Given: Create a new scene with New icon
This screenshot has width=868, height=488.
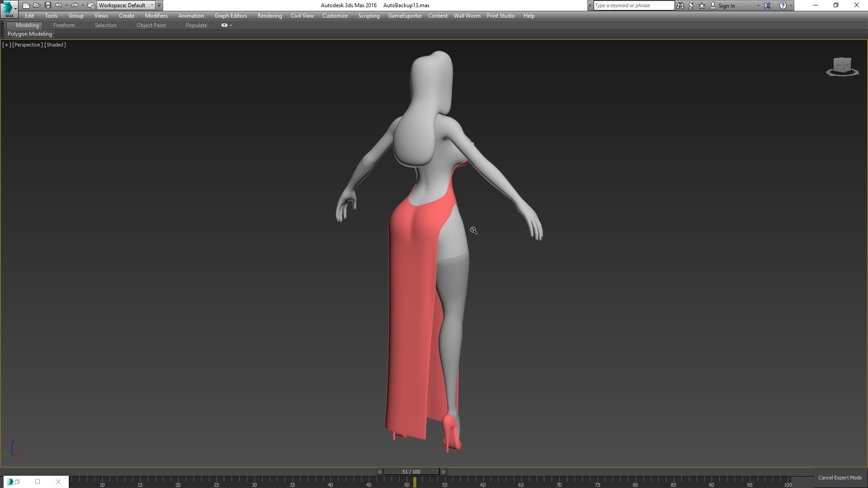Looking at the screenshot, I should [x=26, y=5].
